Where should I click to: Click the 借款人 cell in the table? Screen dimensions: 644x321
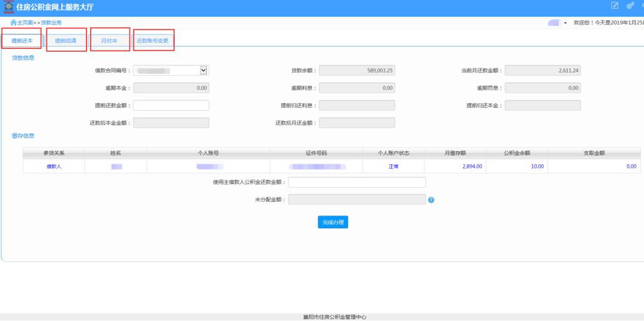click(x=54, y=166)
